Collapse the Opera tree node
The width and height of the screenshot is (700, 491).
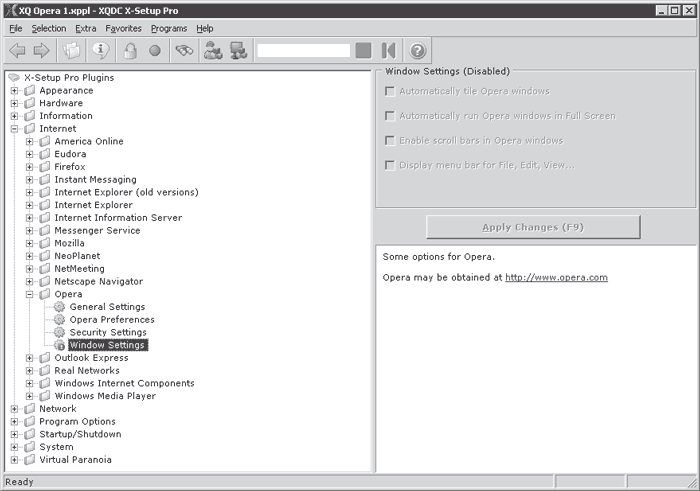coord(30,294)
